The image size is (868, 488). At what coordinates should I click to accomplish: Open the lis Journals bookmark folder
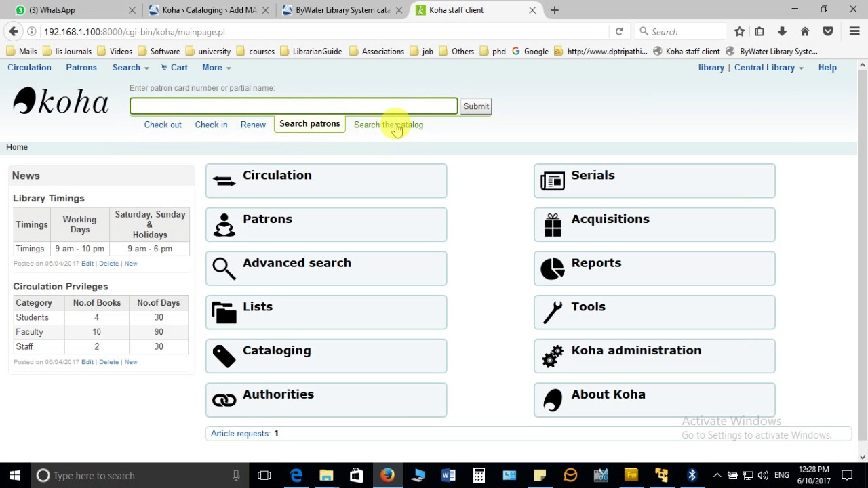(x=66, y=52)
